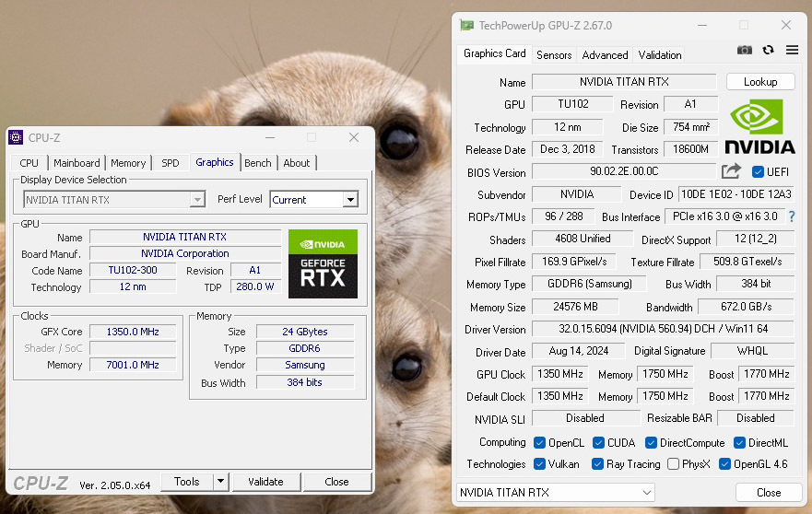Select the Graphics tab in CPU-Z
Screen dimensions: 812x514
tap(215, 162)
